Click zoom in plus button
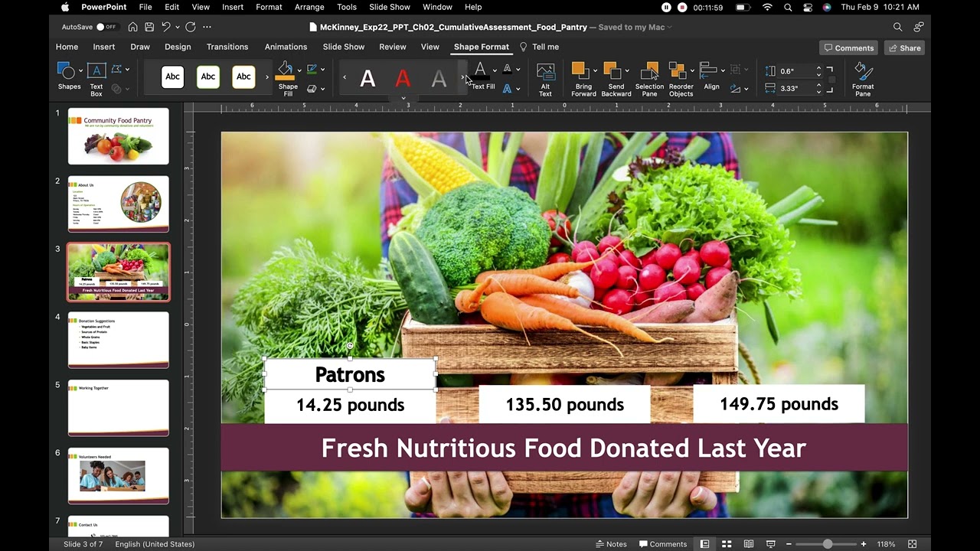 pyautogui.click(x=864, y=544)
